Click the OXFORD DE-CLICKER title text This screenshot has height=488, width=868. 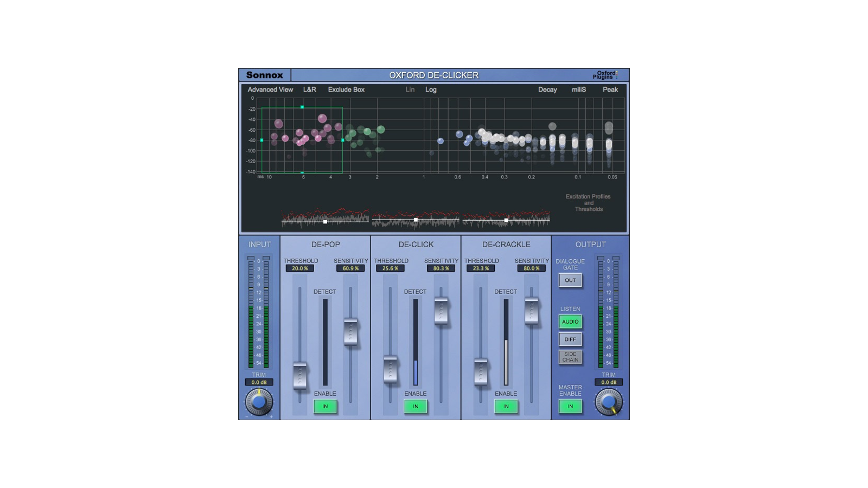pyautogui.click(x=434, y=75)
